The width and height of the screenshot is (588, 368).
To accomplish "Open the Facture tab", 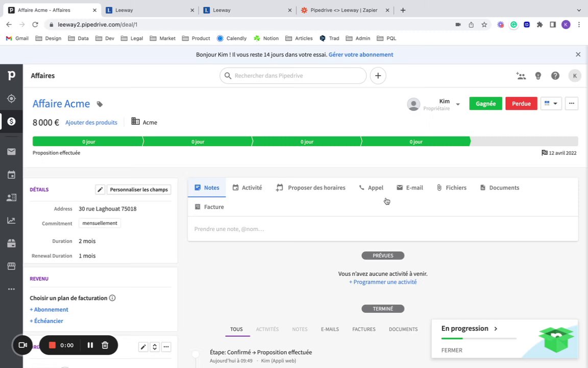I will (x=209, y=207).
